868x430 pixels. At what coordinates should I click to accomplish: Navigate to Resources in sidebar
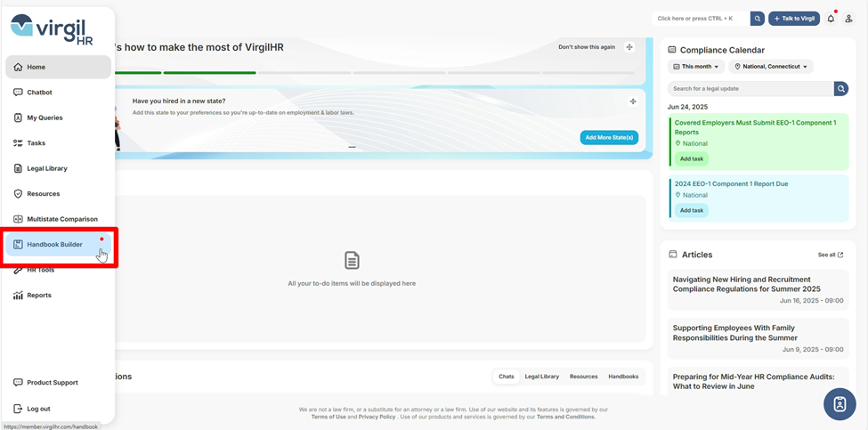click(58, 194)
